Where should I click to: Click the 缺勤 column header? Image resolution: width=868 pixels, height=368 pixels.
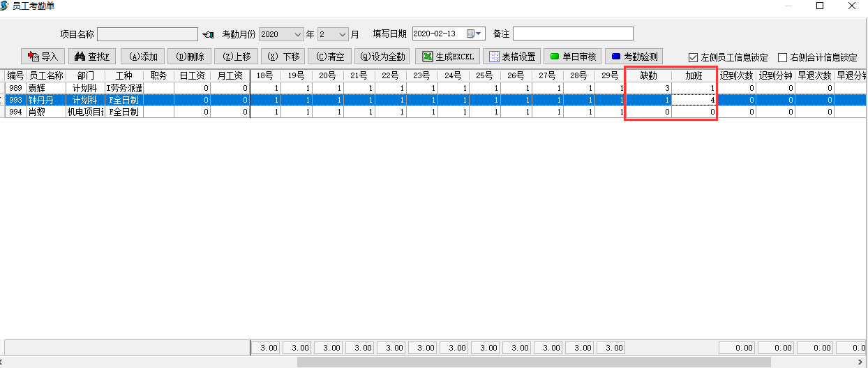[x=648, y=75]
